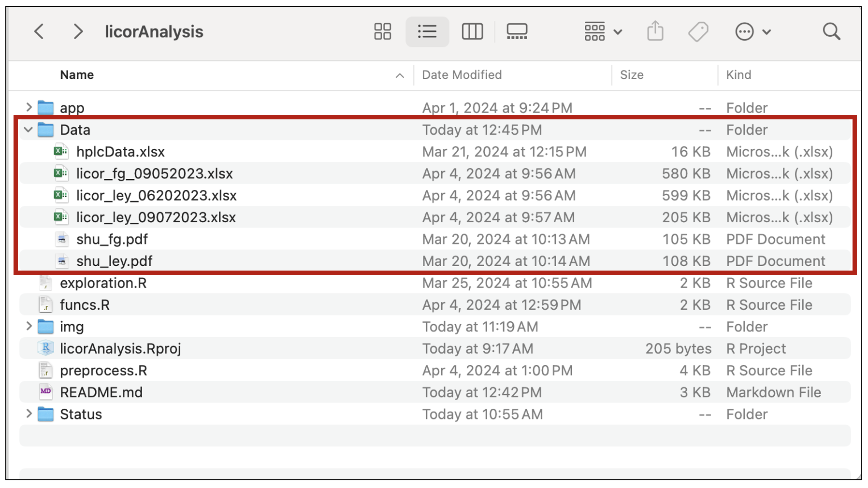Viewport: 868px width, 488px height.
Task: Switch to gallery view
Action: pyautogui.click(x=517, y=32)
